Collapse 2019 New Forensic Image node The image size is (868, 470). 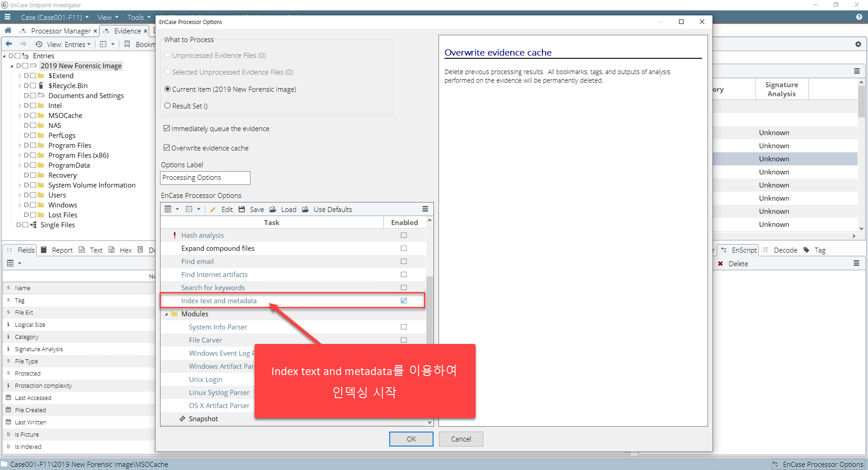(12, 66)
